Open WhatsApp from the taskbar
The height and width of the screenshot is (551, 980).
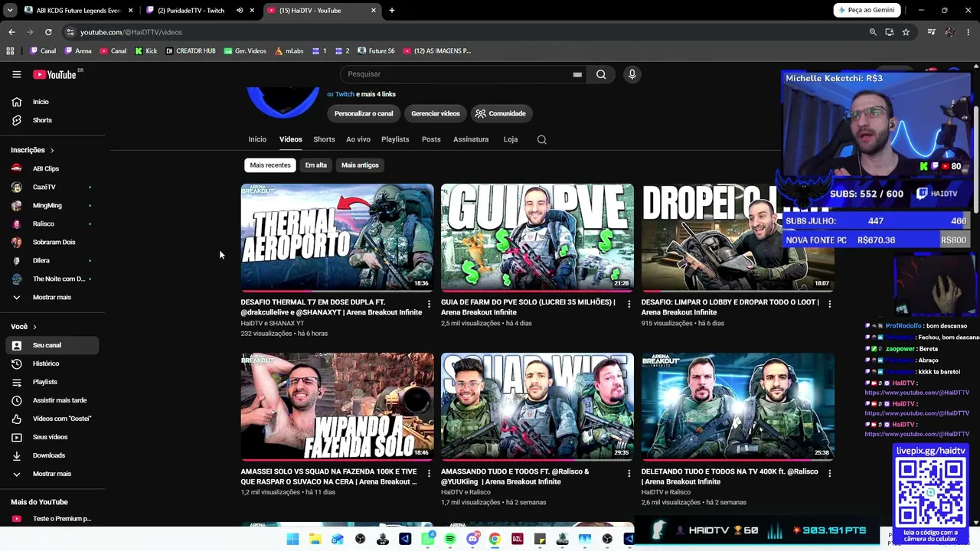pyautogui.click(x=427, y=539)
